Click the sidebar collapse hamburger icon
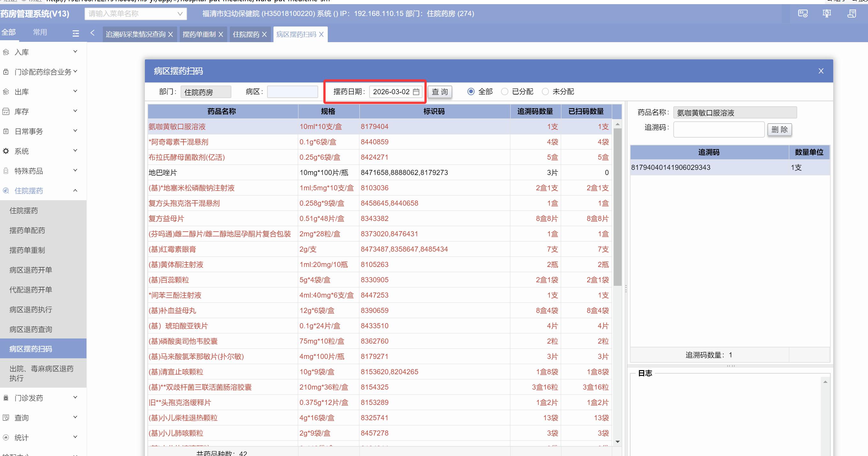 tap(76, 34)
